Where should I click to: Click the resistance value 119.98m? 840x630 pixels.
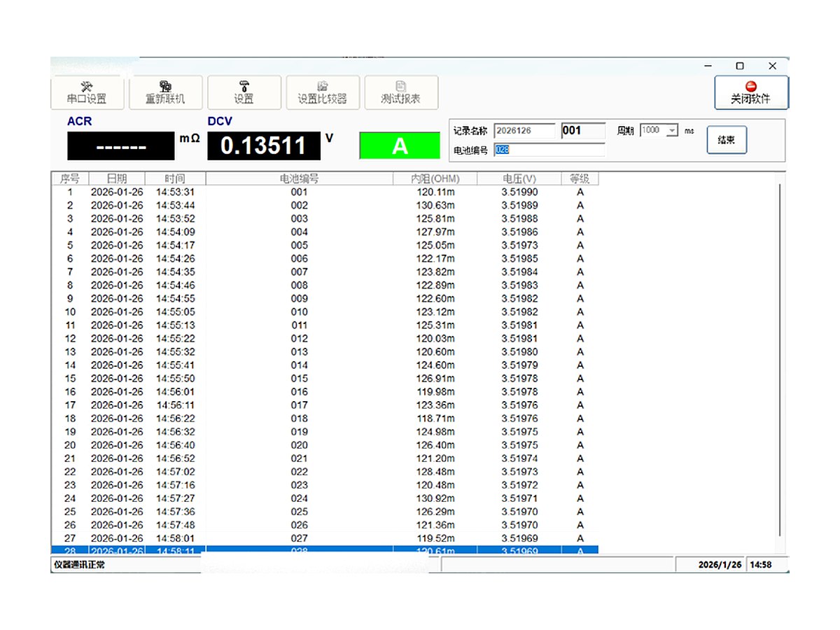435,391
